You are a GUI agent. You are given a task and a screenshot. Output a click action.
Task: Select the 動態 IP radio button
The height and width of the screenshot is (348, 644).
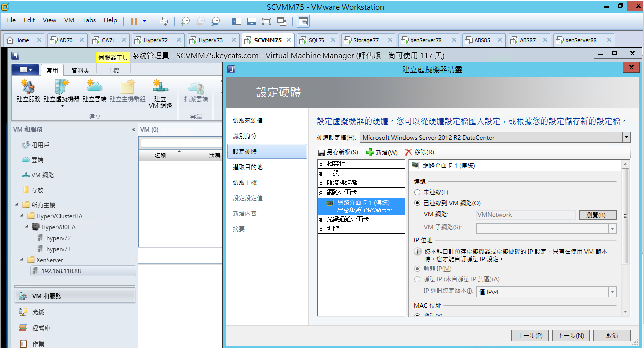417,269
